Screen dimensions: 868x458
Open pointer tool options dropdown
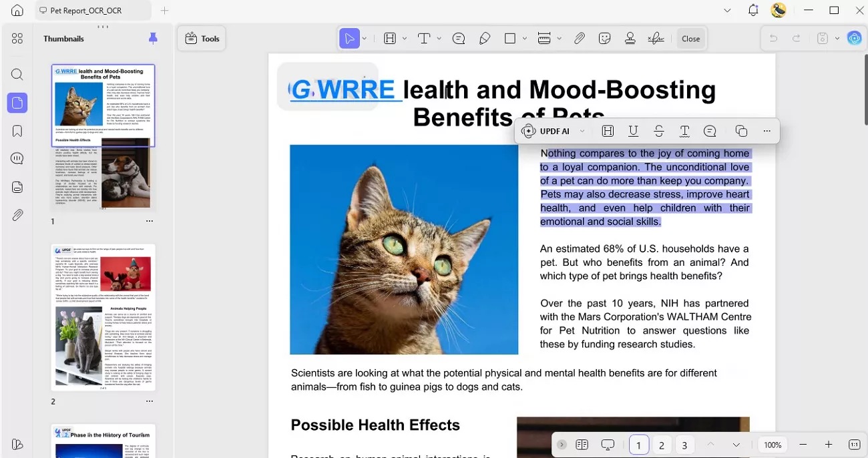pos(365,39)
